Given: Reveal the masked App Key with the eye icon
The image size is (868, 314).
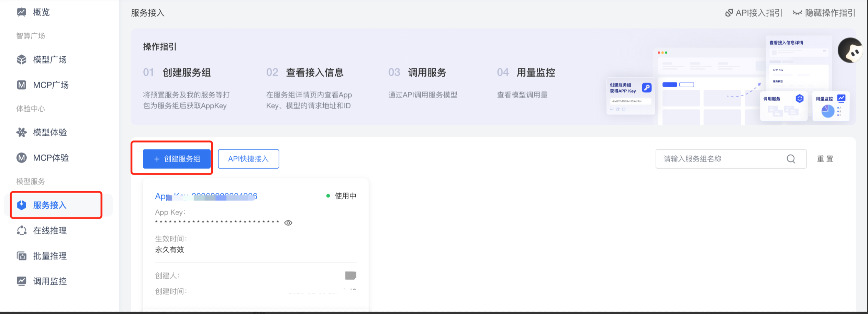Looking at the screenshot, I should pos(288,223).
